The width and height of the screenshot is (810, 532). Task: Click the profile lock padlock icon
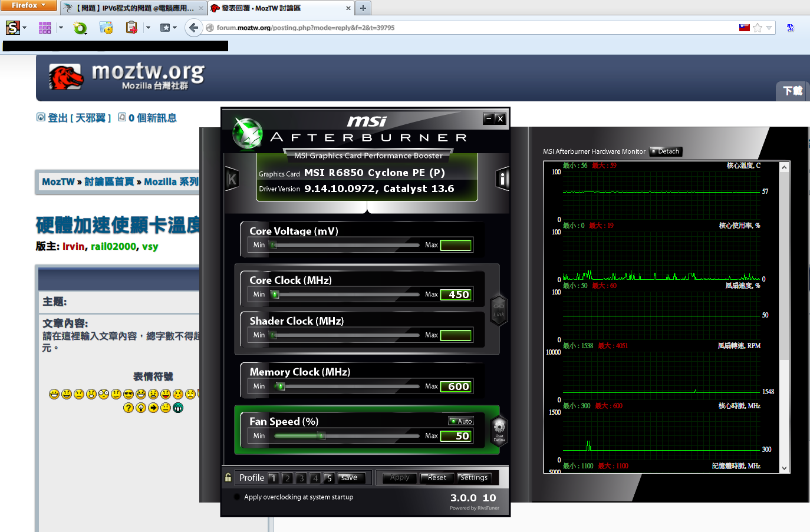point(228,477)
